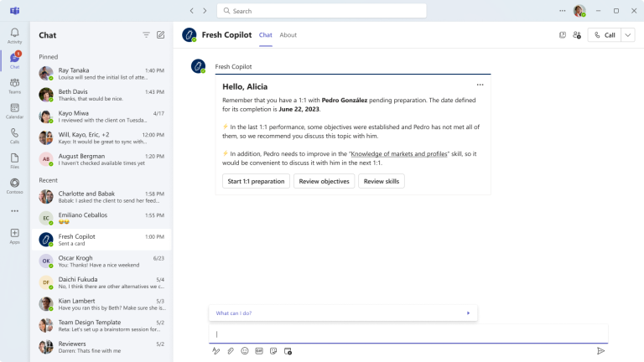Click the Microsoft Teams logo
Viewport: 644px width, 362px height.
15,11
